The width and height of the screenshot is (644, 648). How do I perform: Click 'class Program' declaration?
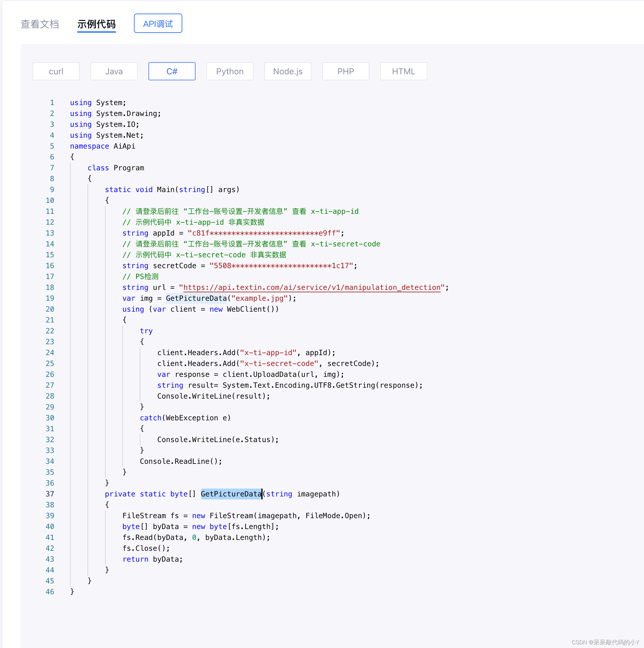point(116,168)
